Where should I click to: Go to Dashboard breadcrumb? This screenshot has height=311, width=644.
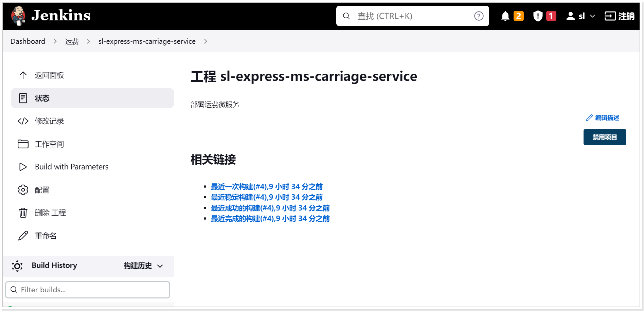click(x=28, y=41)
